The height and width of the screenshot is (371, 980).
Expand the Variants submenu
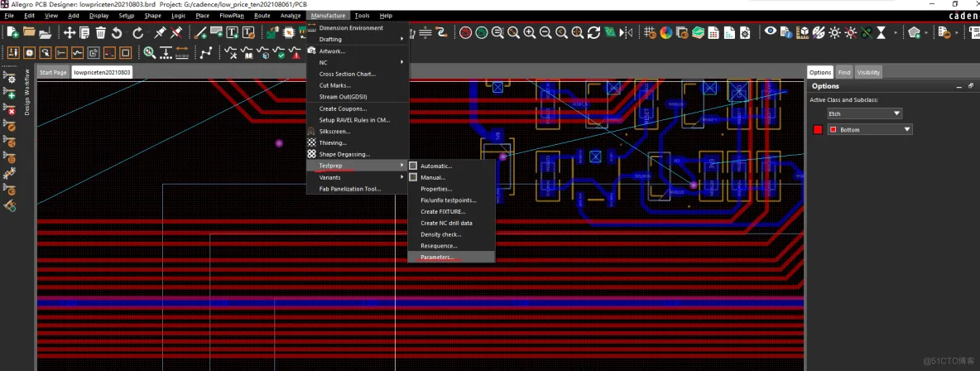click(358, 177)
